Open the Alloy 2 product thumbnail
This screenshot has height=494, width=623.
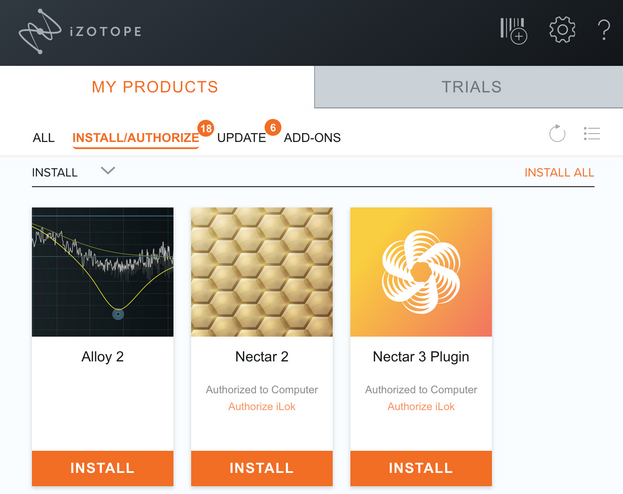tap(103, 272)
